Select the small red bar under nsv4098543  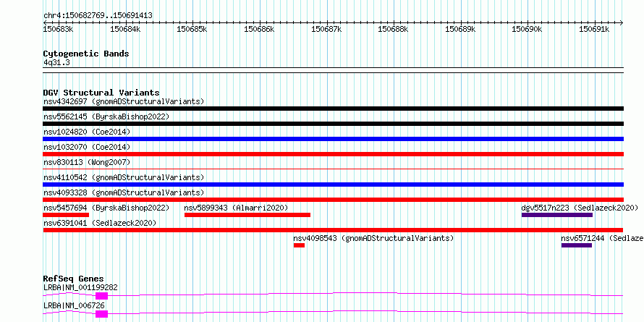pyautogui.click(x=299, y=245)
